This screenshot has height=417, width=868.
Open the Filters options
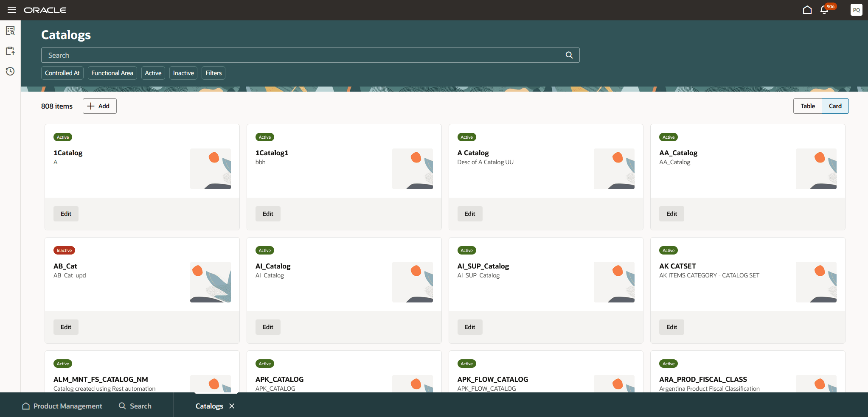pos(213,73)
